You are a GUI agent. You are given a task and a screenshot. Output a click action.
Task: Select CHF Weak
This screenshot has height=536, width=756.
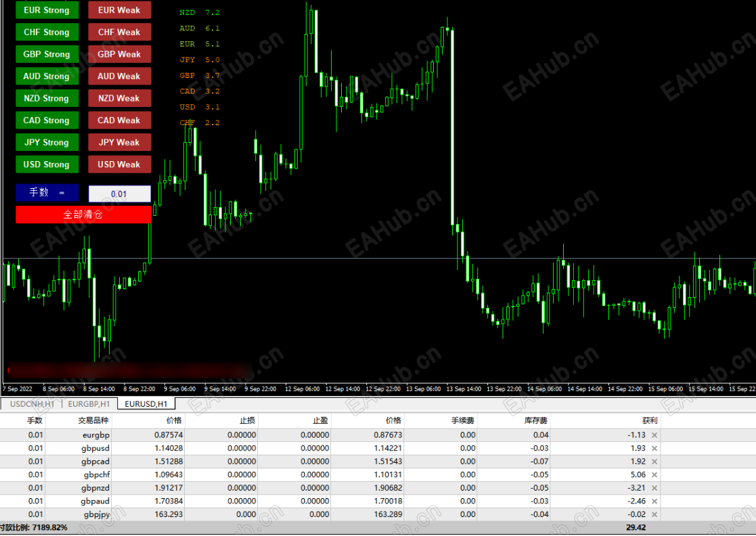point(120,32)
